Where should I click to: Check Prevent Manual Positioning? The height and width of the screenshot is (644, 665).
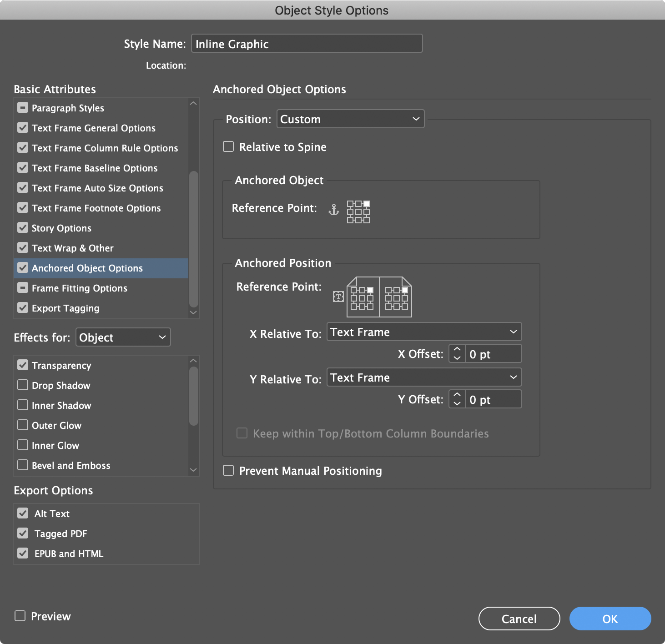[x=228, y=470]
